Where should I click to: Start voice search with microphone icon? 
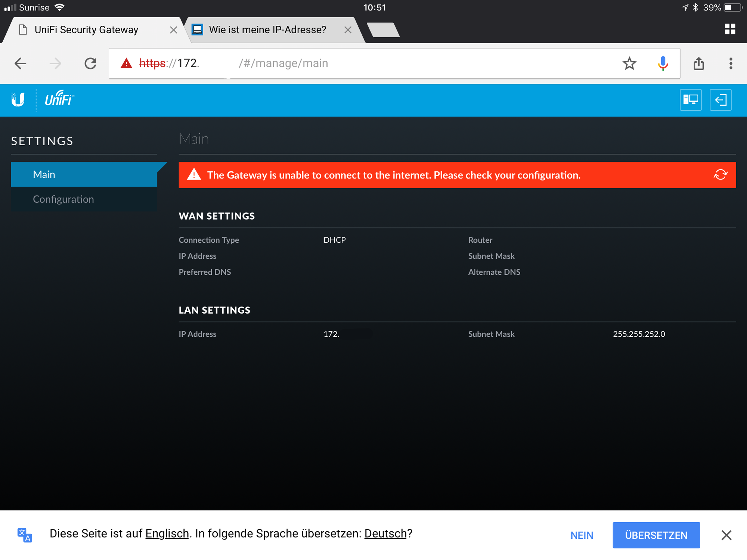coord(663,63)
